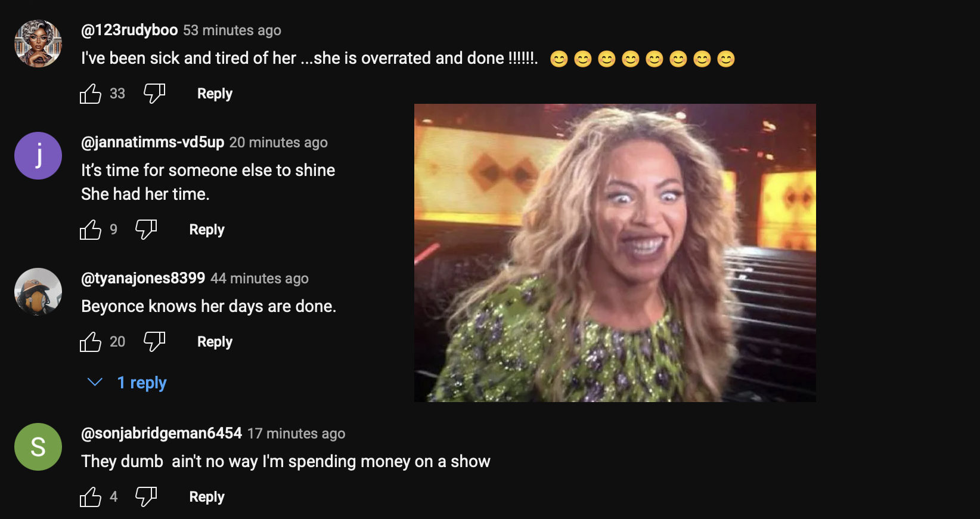Open the @123rudyboo channel link
980x519 pixels.
coord(129,30)
